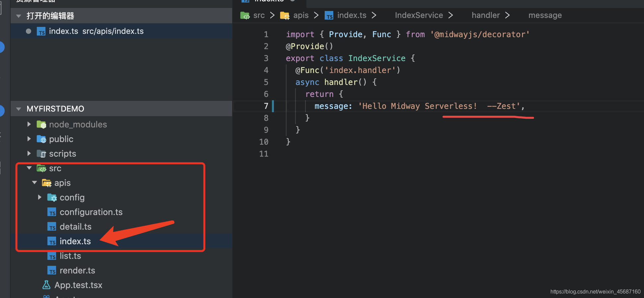Expand the node_modules folder arrow
Image resolution: width=644 pixels, height=298 pixels.
point(29,124)
